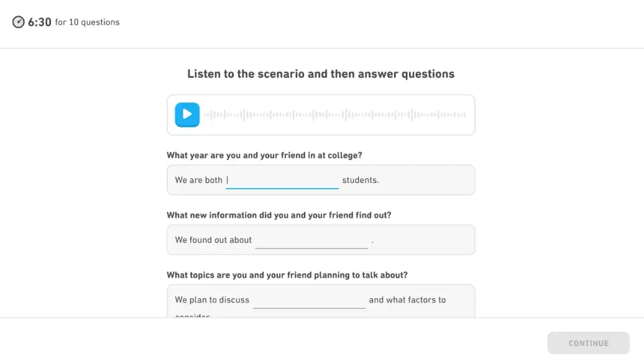Tap the white play triangle inside the blue button
The height and width of the screenshot is (361, 644).
(x=187, y=115)
